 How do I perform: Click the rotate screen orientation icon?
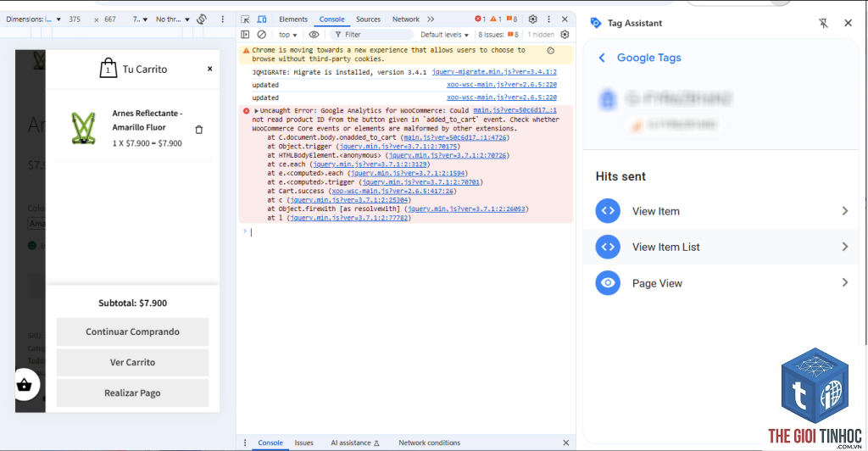[x=202, y=19]
